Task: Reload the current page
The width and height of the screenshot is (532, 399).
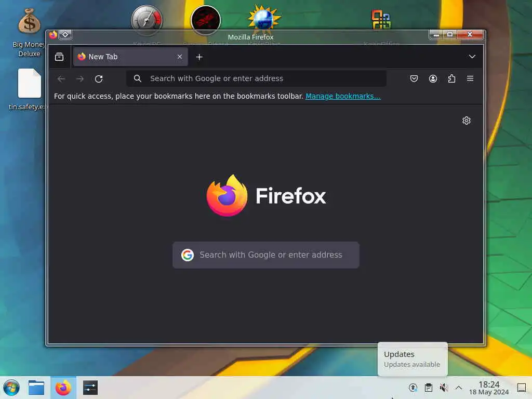Action: point(99,79)
